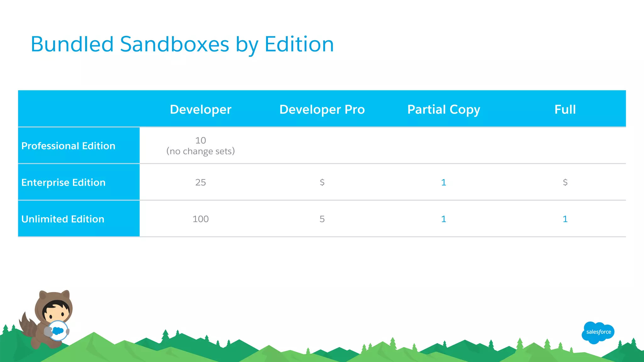Select the Professional Edition row label
Viewport: 644px width, 362px height.
(68, 146)
